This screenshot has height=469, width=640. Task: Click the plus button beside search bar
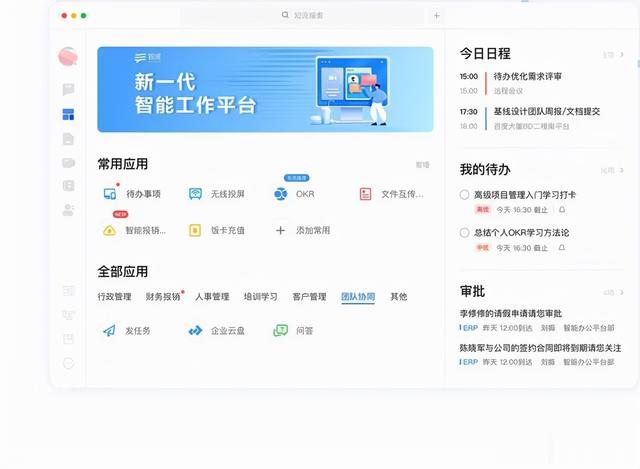tap(436, 16)
